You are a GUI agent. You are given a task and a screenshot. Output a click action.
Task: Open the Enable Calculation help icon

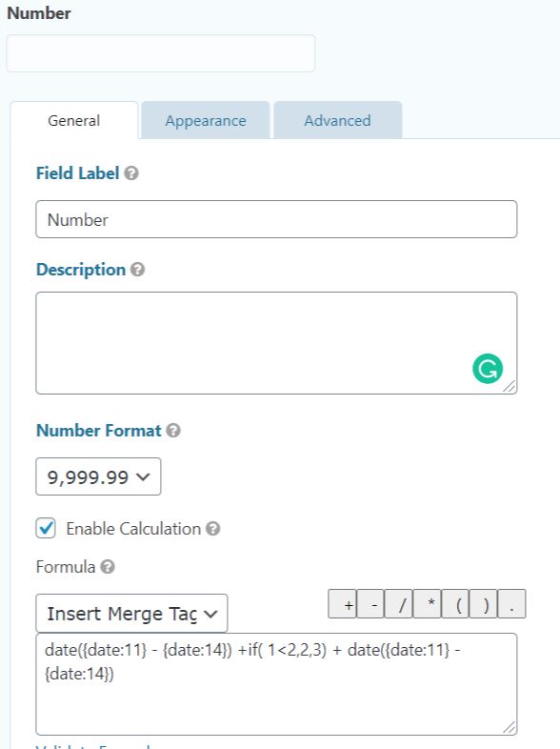[213, 529]
